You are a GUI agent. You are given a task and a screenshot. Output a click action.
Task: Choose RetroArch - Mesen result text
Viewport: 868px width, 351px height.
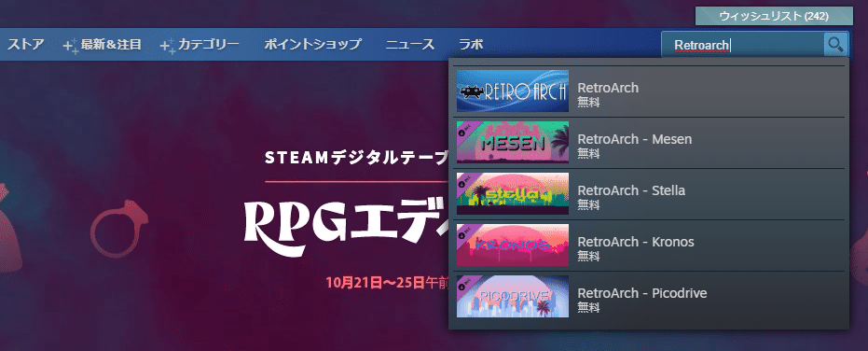point(634,139)
